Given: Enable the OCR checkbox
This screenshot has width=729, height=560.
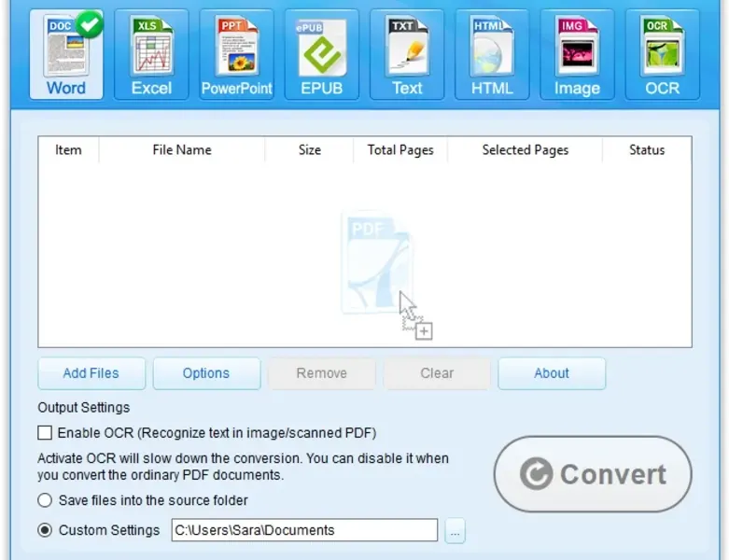Looking at the screenshot, I should (x=45, y=433).
